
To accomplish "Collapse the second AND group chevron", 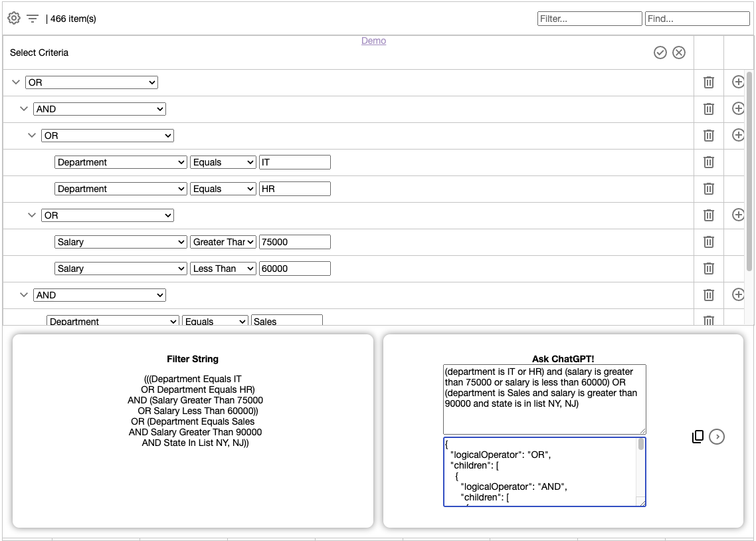I will click(24, 294).
